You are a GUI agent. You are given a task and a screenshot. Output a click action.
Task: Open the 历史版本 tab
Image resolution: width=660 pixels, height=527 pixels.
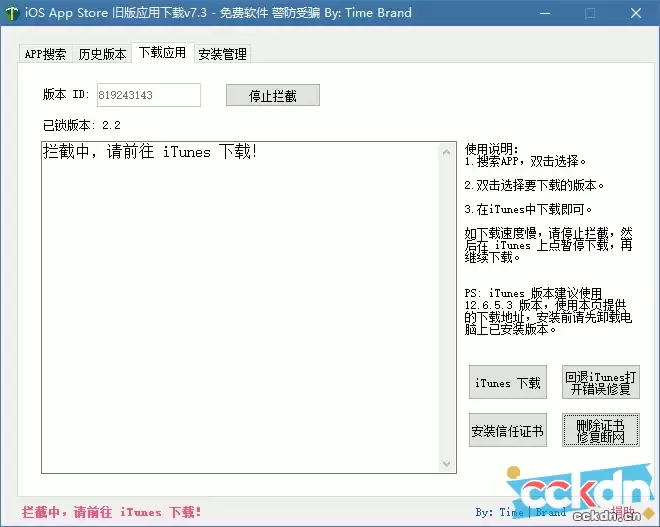point(102,54)
